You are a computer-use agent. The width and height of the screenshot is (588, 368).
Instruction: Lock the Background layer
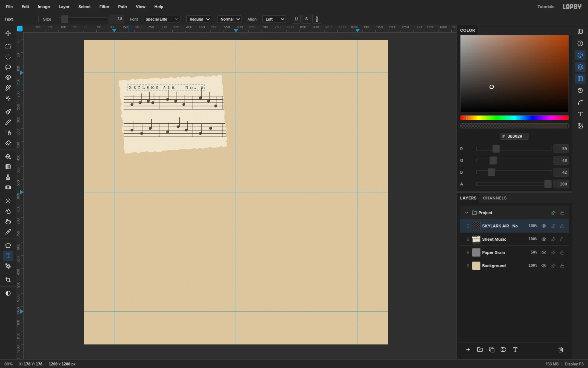coord(562,266)
